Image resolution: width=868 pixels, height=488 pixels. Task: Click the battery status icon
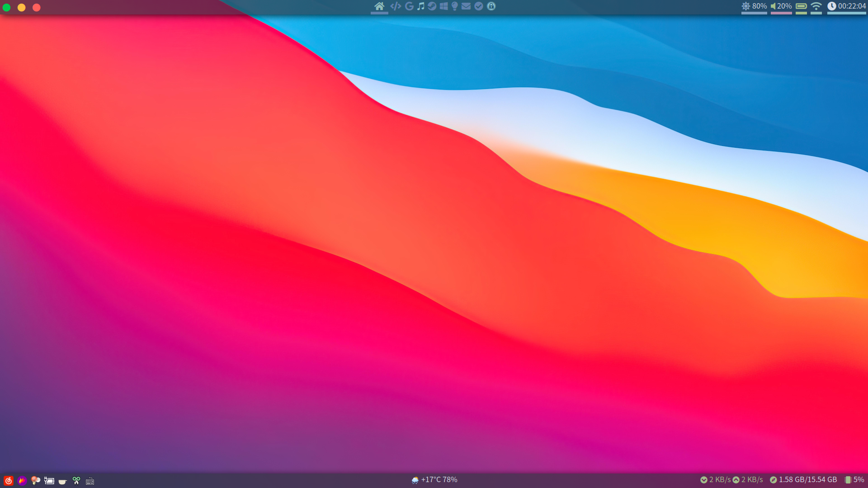(801, 6)
